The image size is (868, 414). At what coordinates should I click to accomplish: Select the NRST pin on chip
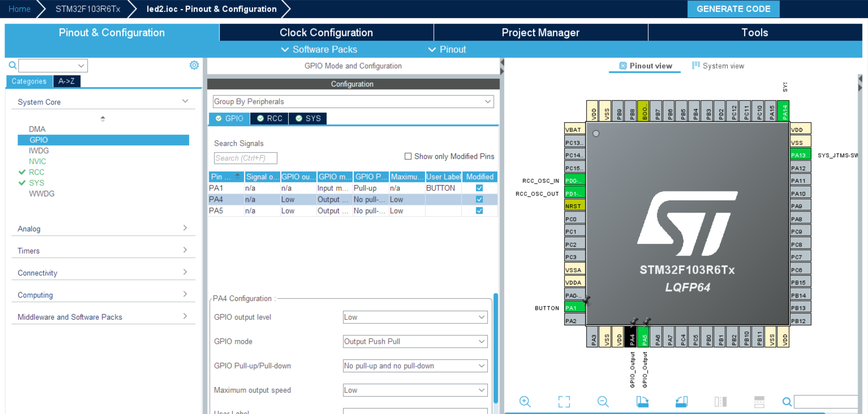pyautogui.click(x=574, y=206)
